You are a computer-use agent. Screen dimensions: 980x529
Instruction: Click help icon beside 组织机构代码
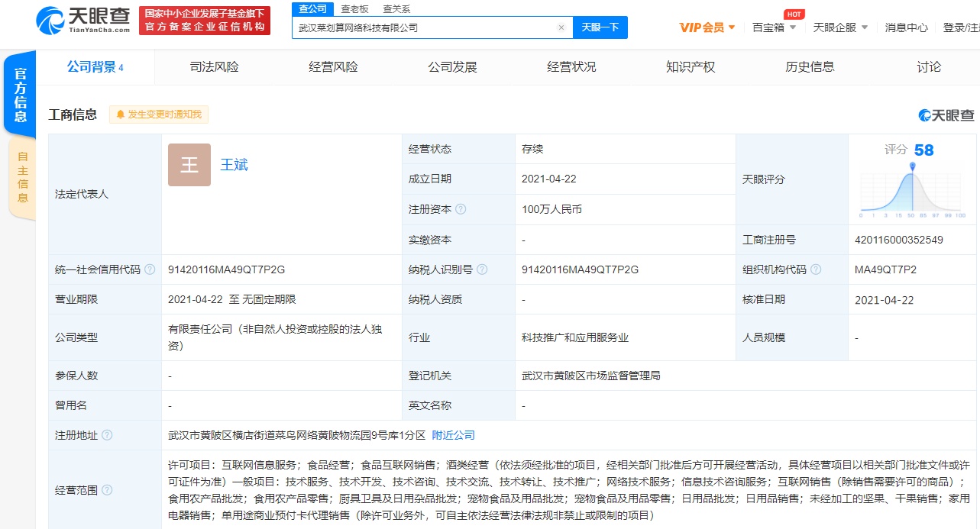click(816, 269)
